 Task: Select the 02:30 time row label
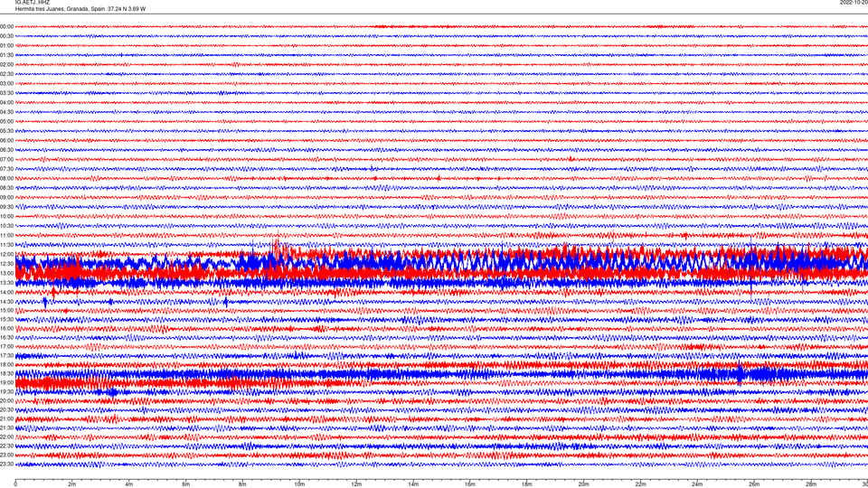point(6,74)
